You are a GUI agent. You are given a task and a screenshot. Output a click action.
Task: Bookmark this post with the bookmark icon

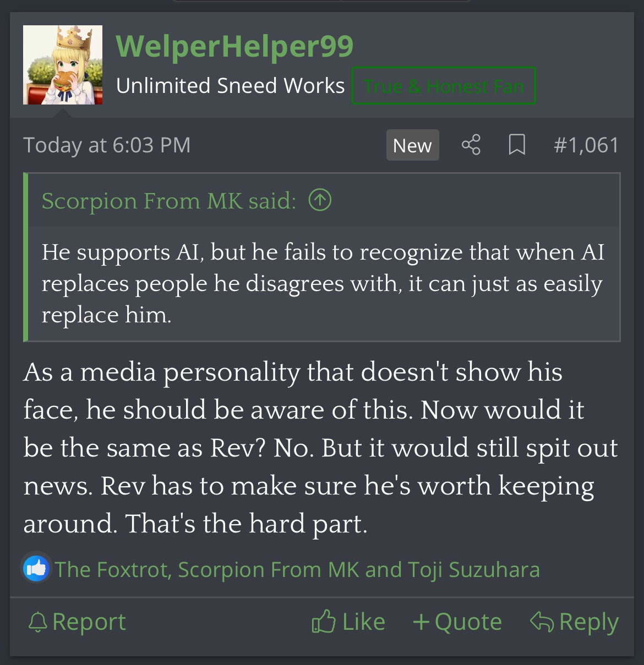coord(517,145)
